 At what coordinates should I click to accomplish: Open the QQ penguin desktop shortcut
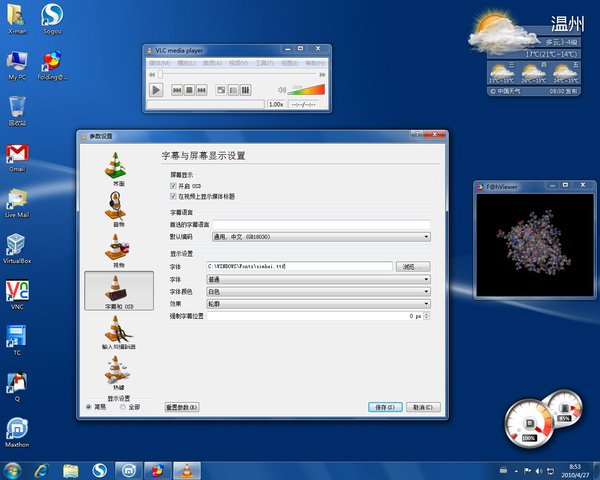pyautogui.click(x=17, y=387)
